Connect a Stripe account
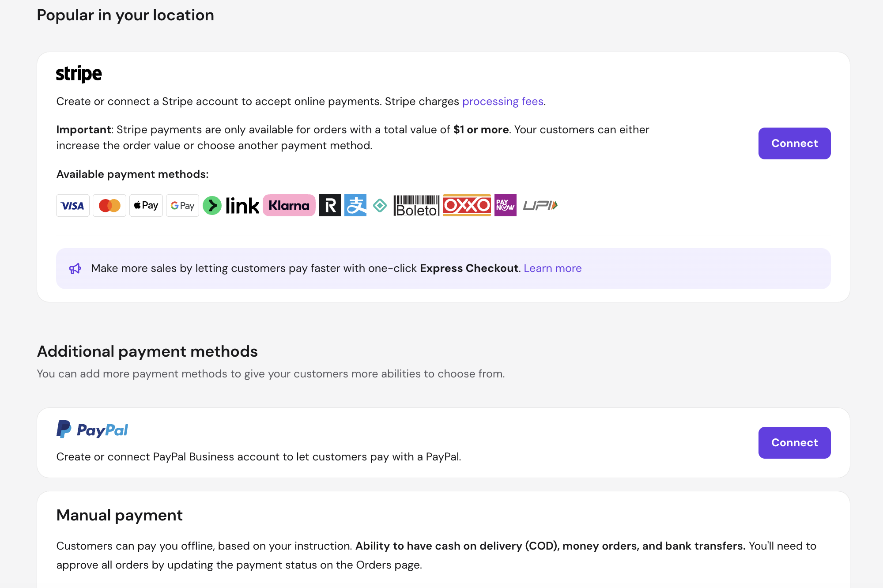Screen dimensions: 883x588 coord(794,143)
